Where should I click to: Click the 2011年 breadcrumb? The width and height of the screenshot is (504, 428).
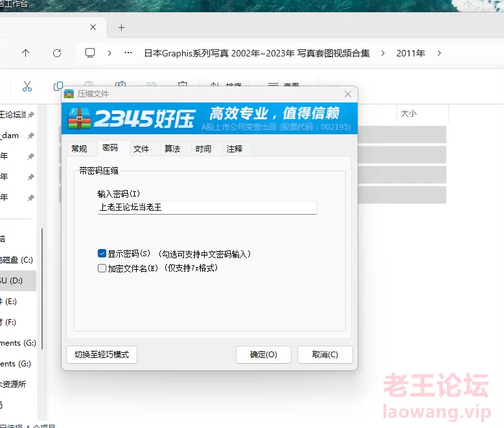click(411, 53)
